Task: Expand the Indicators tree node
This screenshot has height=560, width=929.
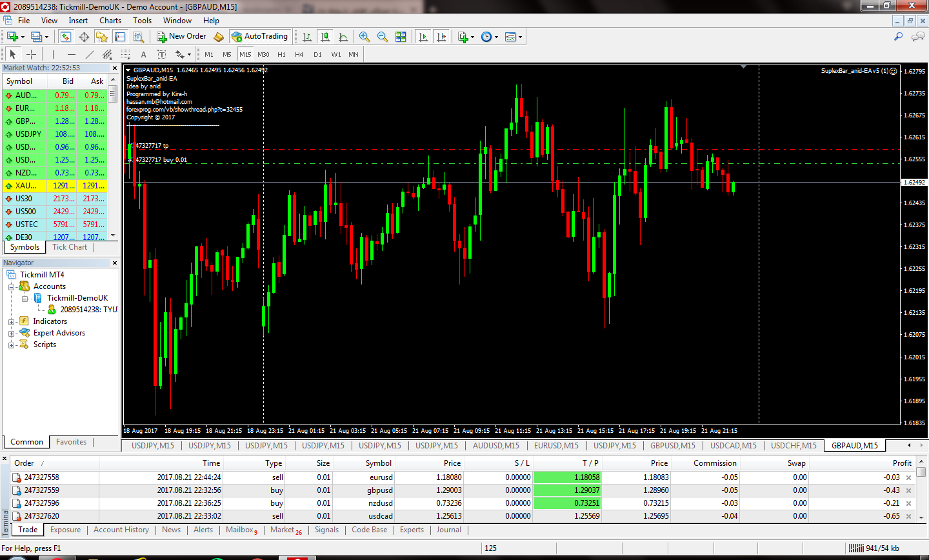Action: [11, 321]
